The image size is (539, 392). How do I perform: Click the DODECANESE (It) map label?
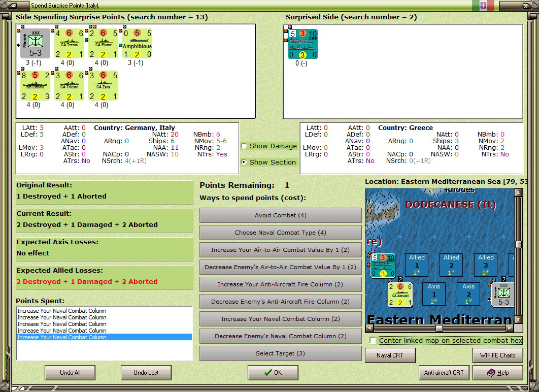451,205
